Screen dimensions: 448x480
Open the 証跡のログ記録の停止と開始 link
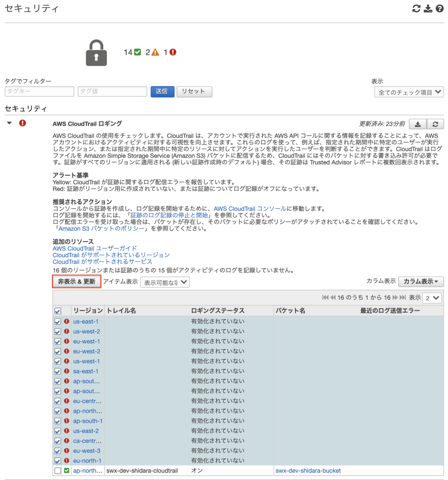(169, 215)
